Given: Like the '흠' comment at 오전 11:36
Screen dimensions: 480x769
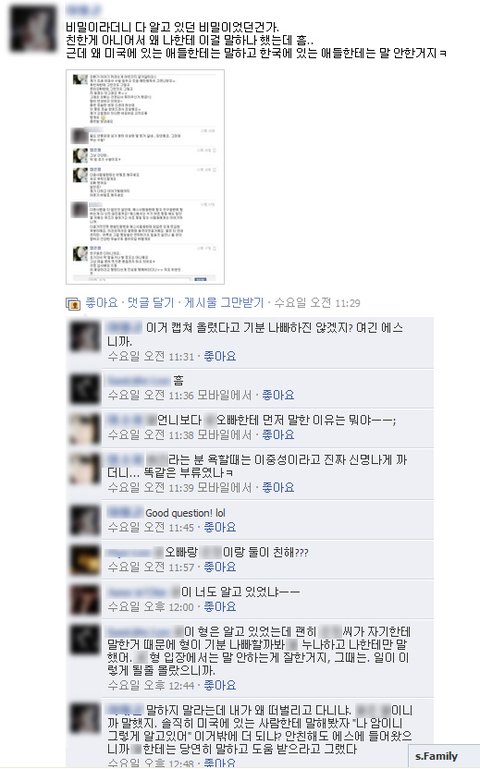Looking at the screenshot, I should coord(278,395).
